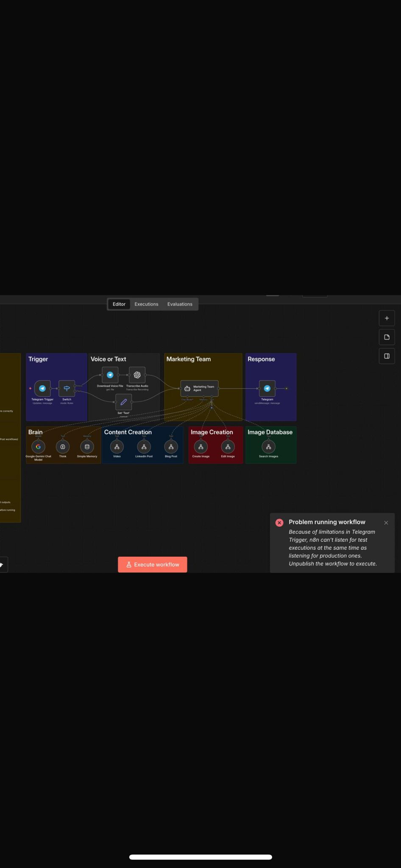Image resolution: width=401 pixels, height=868 pixels.
Task: Select the Simple Memory node
Action: pyautogui.click(x=87, y=446)
